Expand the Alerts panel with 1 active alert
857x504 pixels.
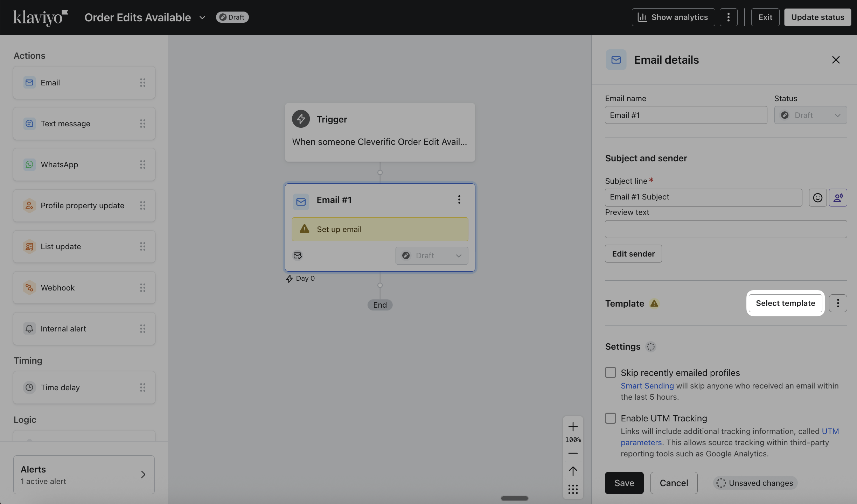(x=84, y=475)
